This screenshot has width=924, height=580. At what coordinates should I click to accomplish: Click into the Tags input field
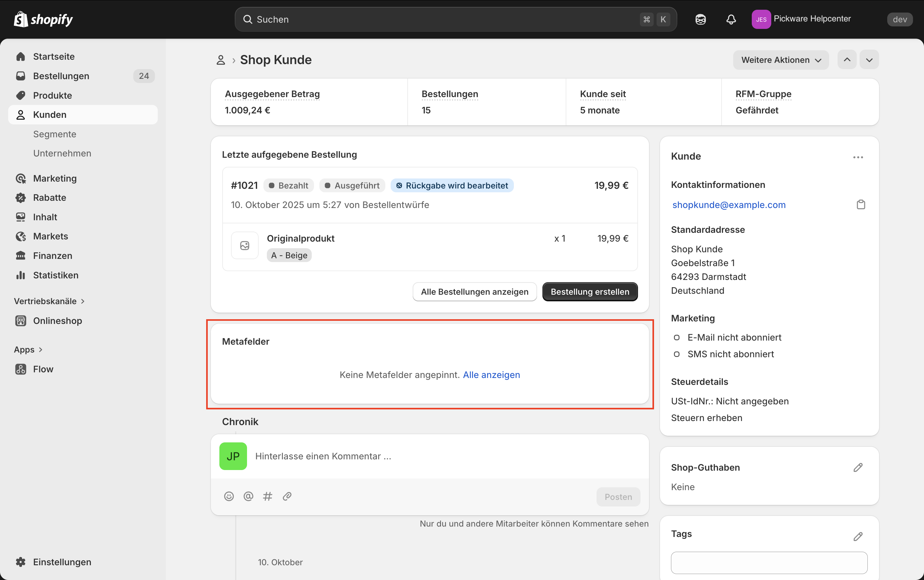point(769,563)
